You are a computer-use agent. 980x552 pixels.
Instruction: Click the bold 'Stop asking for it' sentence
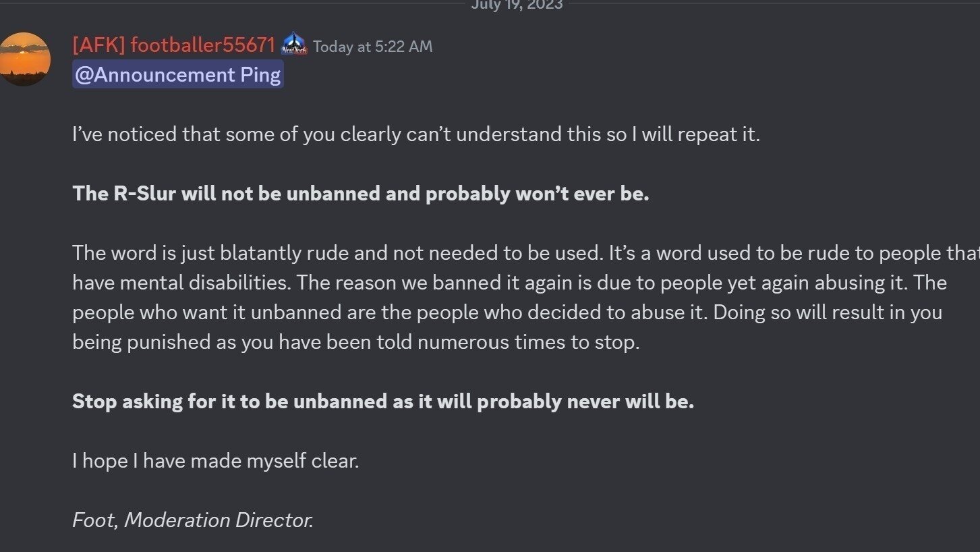(383, 402)
